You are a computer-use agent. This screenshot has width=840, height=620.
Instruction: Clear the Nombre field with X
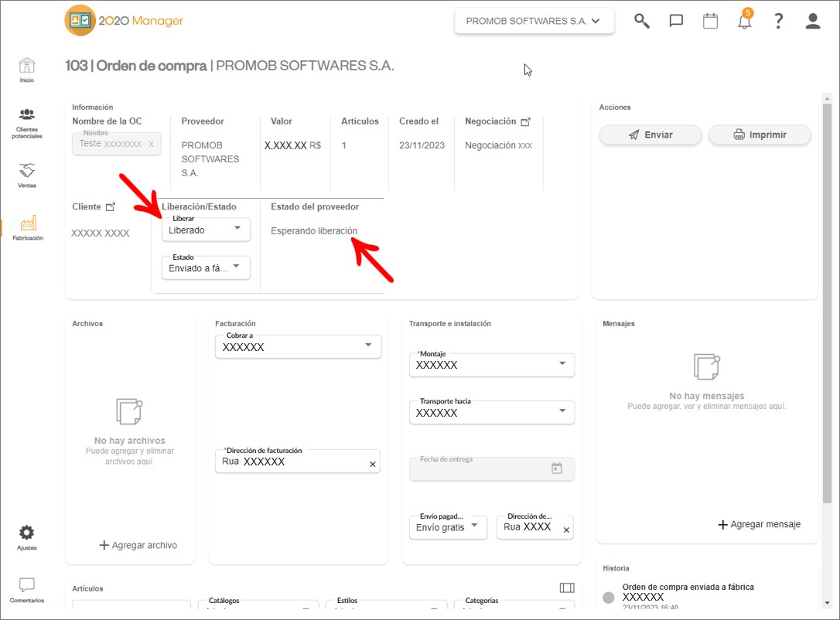click(x=152, y=144)
